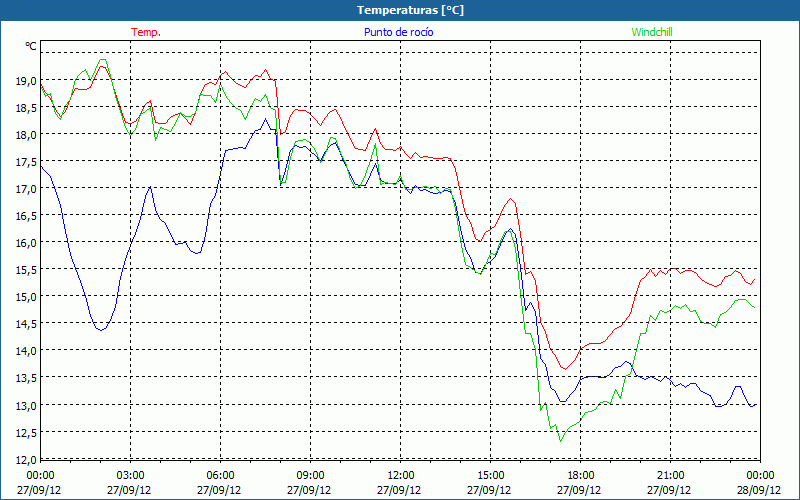The image size is (800, 500).
Task: Click the 28/09/12 date label
Action: [759, 490]
